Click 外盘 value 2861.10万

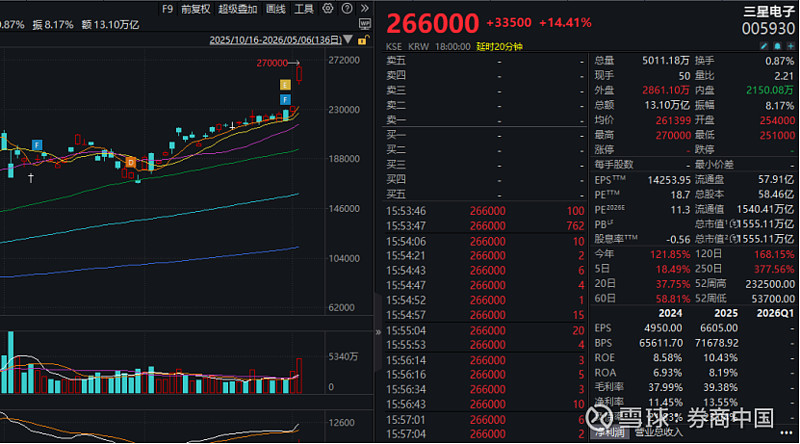[665, 90]
